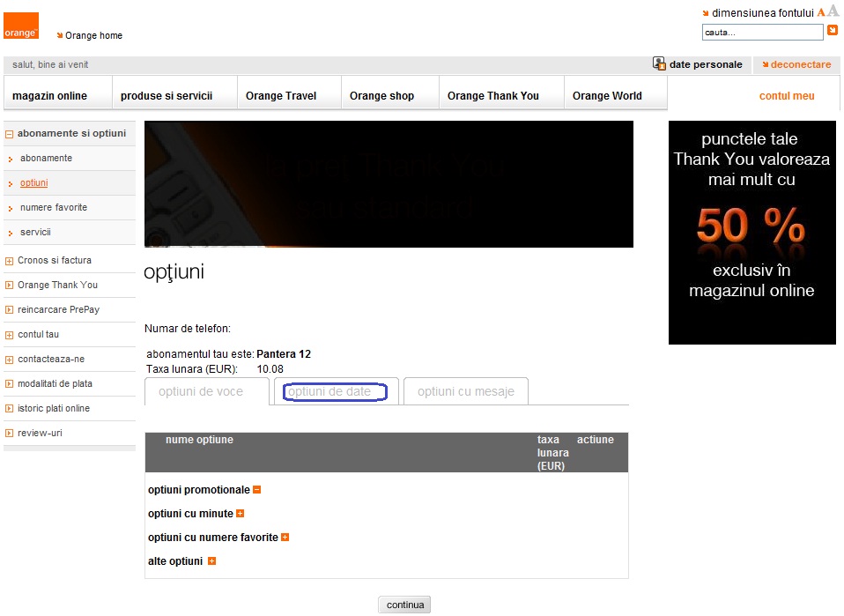Switch to optiuni de voce tab
The image size is (844, 616).
(x=207, y=391)
